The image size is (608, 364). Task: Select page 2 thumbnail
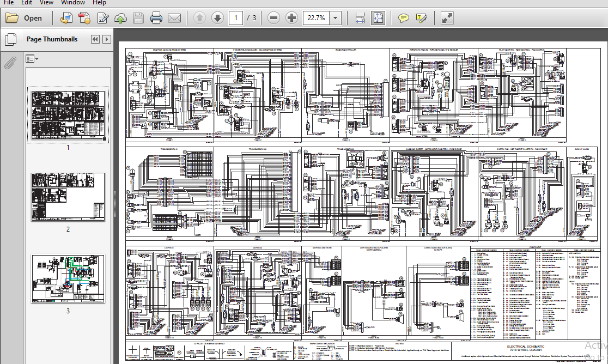tap(68, 197)
